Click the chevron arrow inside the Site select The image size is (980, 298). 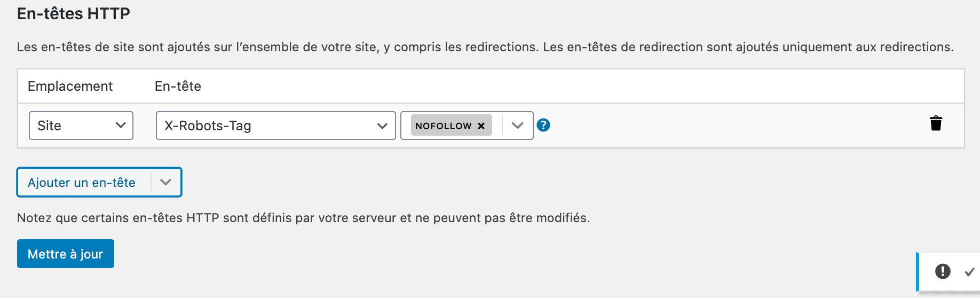(121, 126)
